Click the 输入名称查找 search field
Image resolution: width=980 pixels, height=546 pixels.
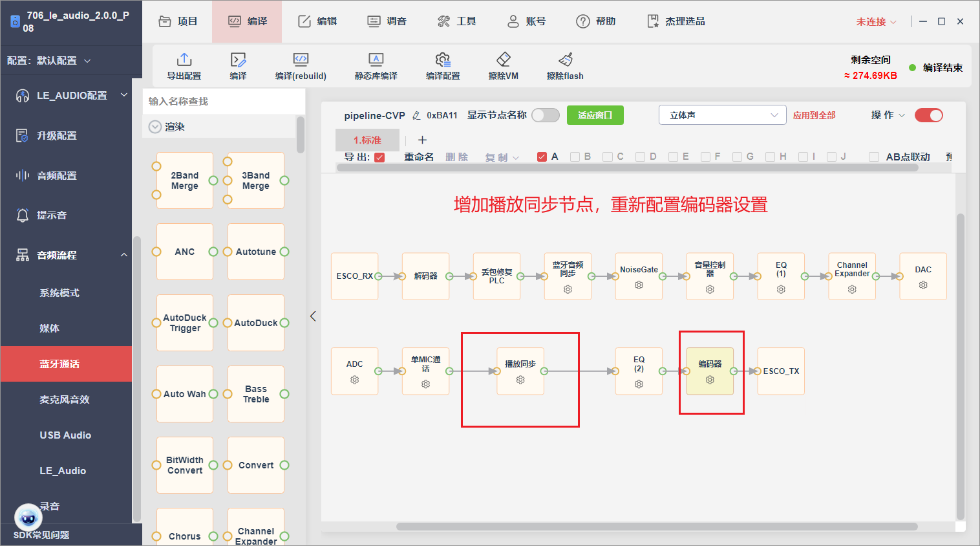pyautogui.click(x=224, y=102)
